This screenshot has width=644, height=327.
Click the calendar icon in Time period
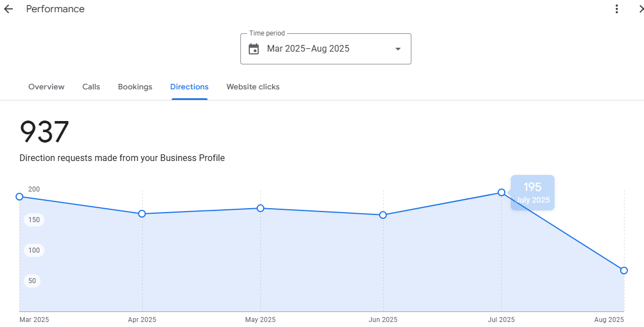254,49
